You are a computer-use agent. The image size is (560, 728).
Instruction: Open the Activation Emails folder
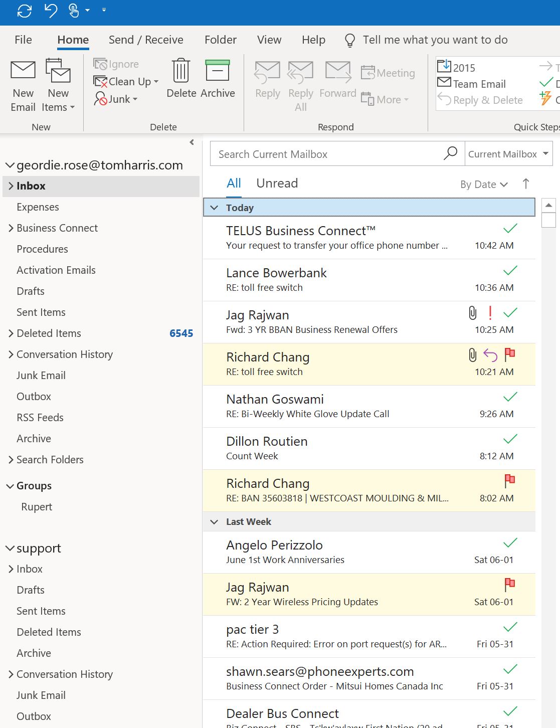pyautogui.click(x=56, y=270)
